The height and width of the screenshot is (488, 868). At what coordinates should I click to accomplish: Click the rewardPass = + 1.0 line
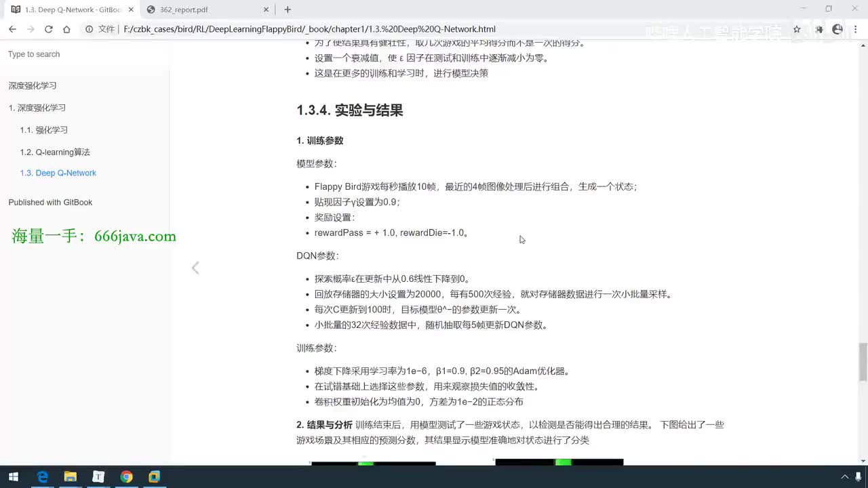tap(391, 232)
